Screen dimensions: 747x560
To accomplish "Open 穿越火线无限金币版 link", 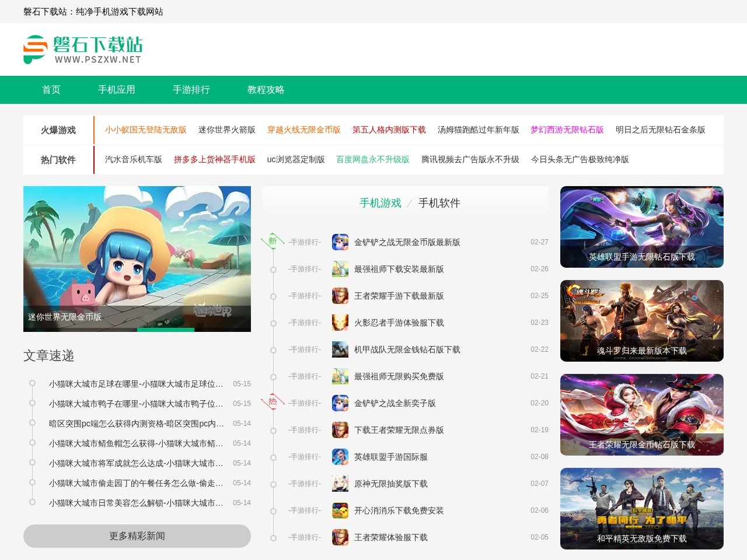I will (x=304, y=129).
